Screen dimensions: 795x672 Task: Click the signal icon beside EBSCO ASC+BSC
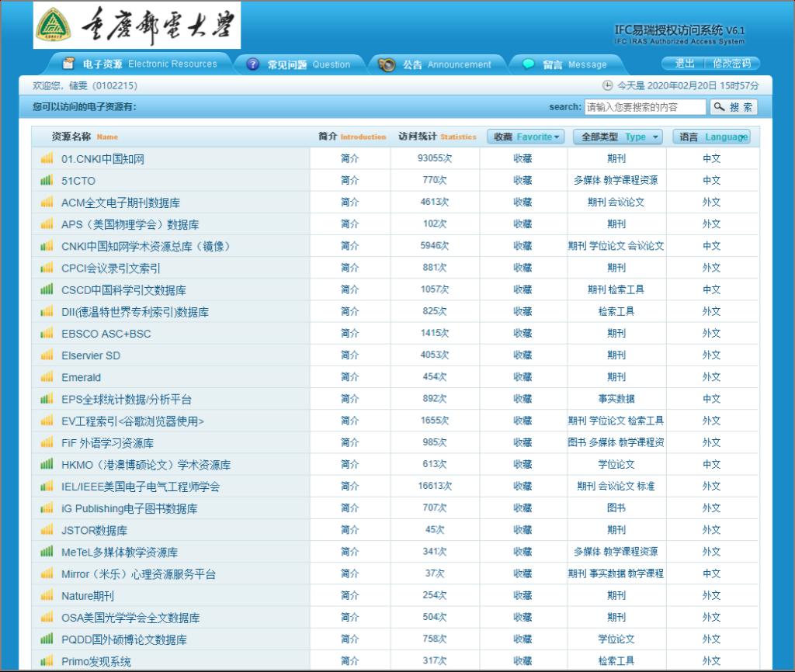[47, 334]
